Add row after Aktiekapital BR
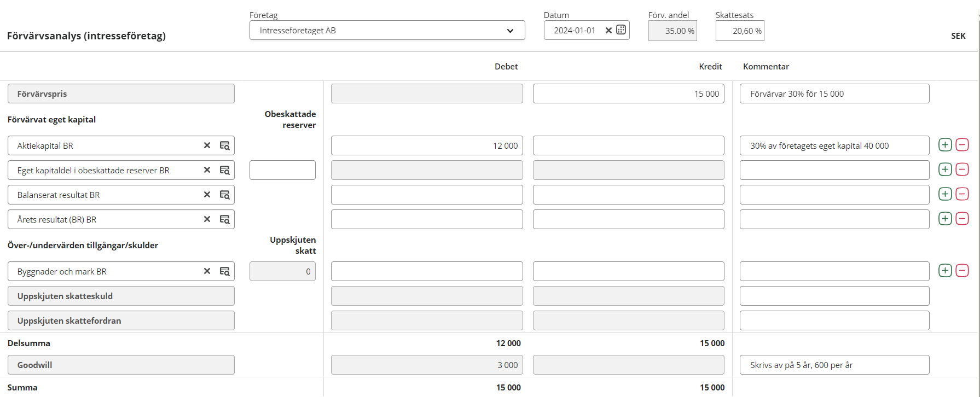This screenshot has height=397, width=980. [945, 145]
